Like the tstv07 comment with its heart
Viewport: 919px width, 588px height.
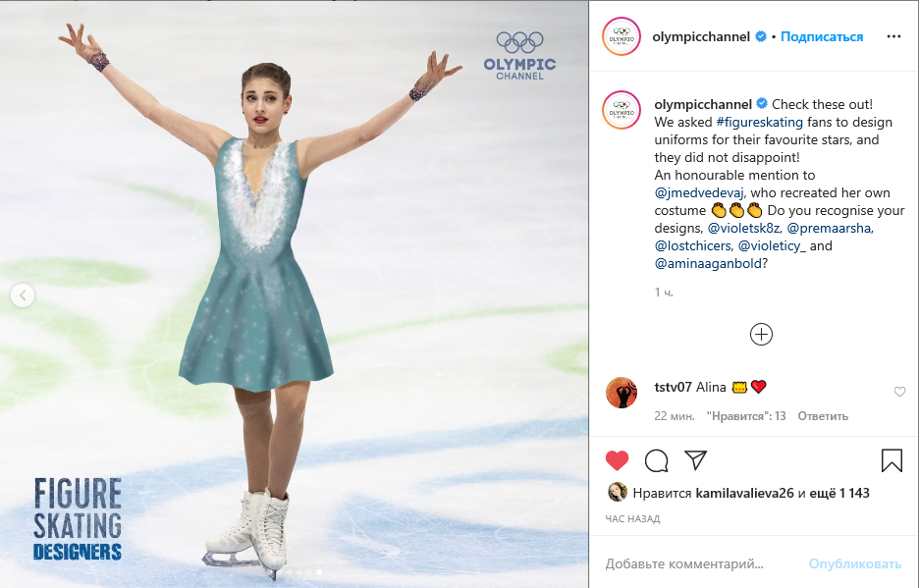[x=899, y=392]
